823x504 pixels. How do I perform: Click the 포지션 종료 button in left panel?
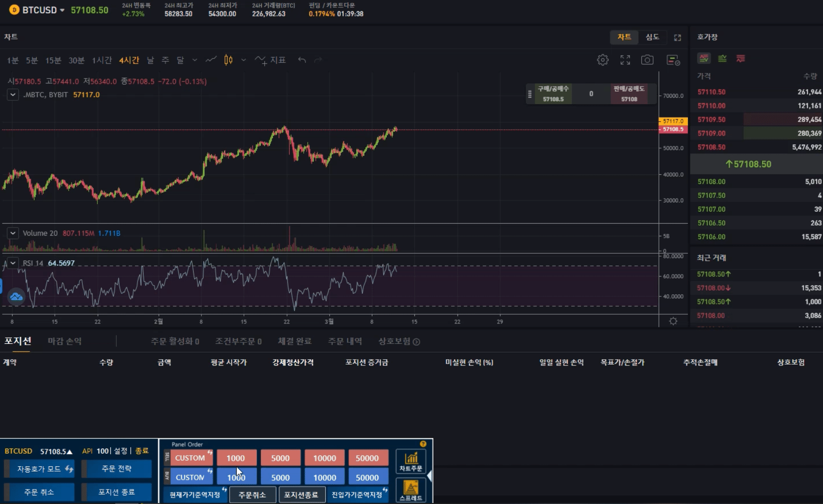coord(116,492)
